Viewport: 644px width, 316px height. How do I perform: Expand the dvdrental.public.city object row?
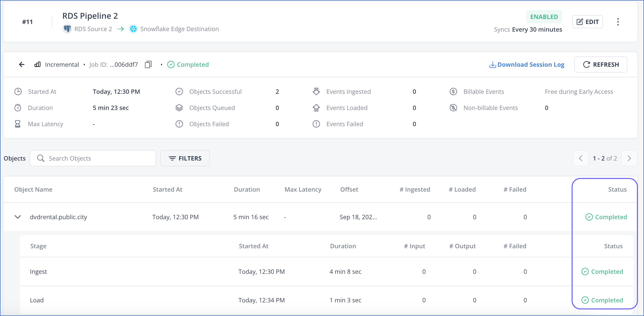click(x=17, y=217)
